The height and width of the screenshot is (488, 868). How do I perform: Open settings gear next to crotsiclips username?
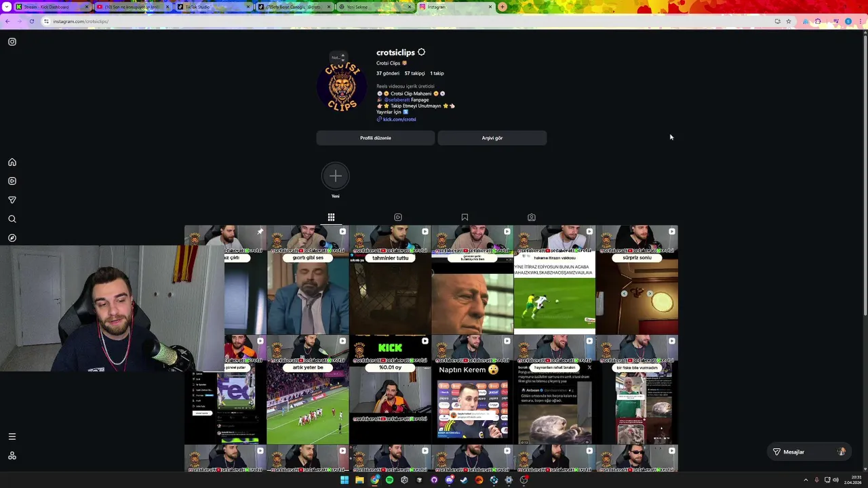pos(421,52)
